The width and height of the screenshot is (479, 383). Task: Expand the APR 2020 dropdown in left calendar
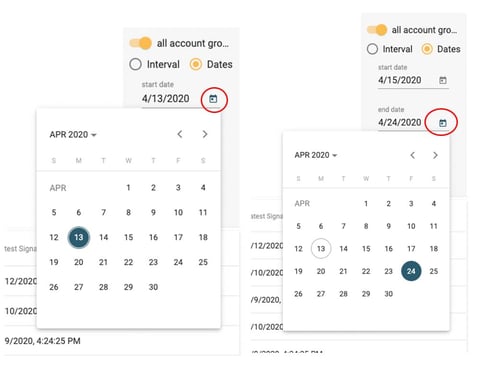coord(73,135)
